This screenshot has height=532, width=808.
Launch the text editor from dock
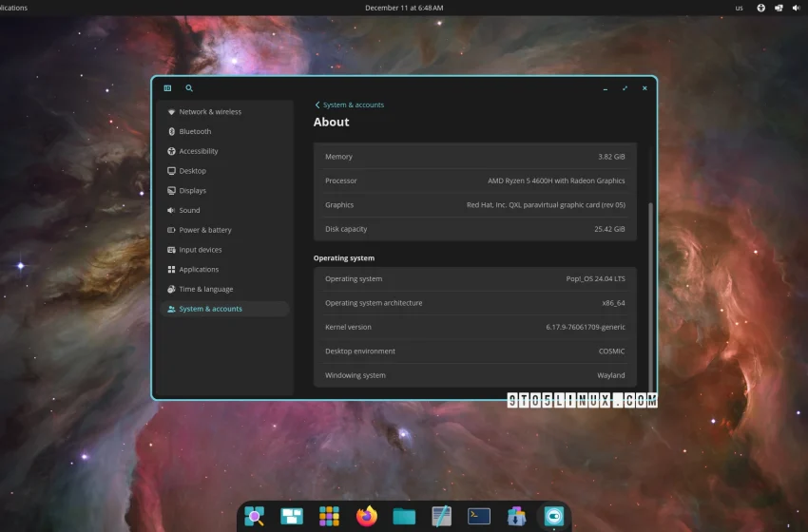(442, 516)
